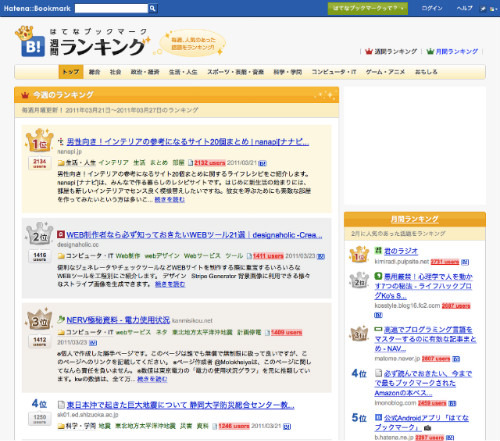Click the rightmost small header icon
This screenshot has width=500, height=441.
click(x=493, y=9)
